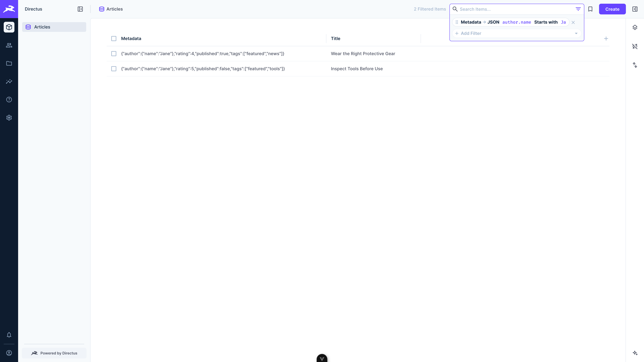Expand the Add Filter dropdown

(x=517, y=33)
